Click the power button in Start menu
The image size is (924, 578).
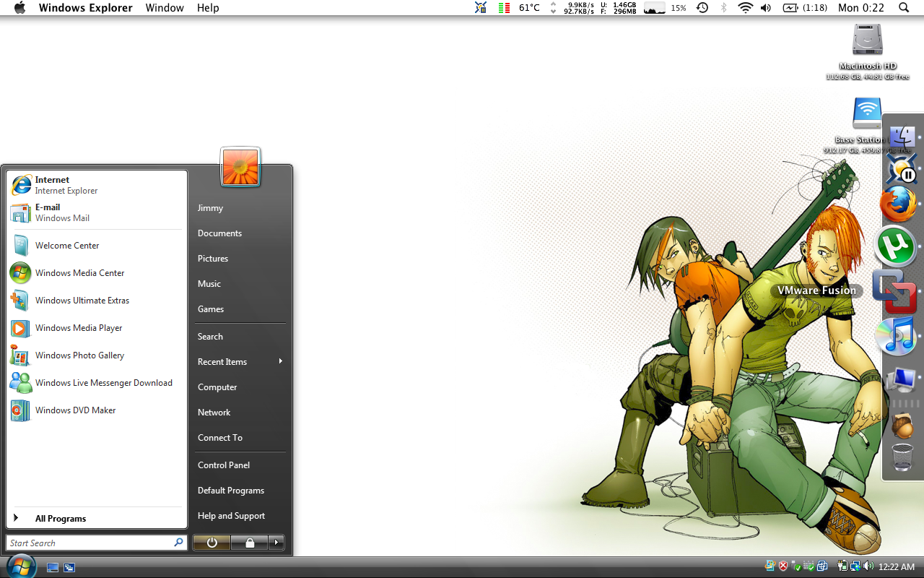(212, 543)
